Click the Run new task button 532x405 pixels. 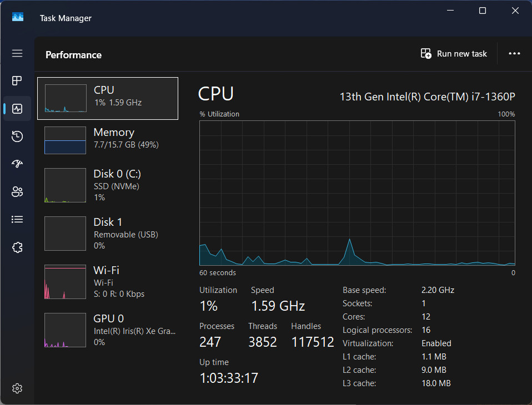coord(454,54)
